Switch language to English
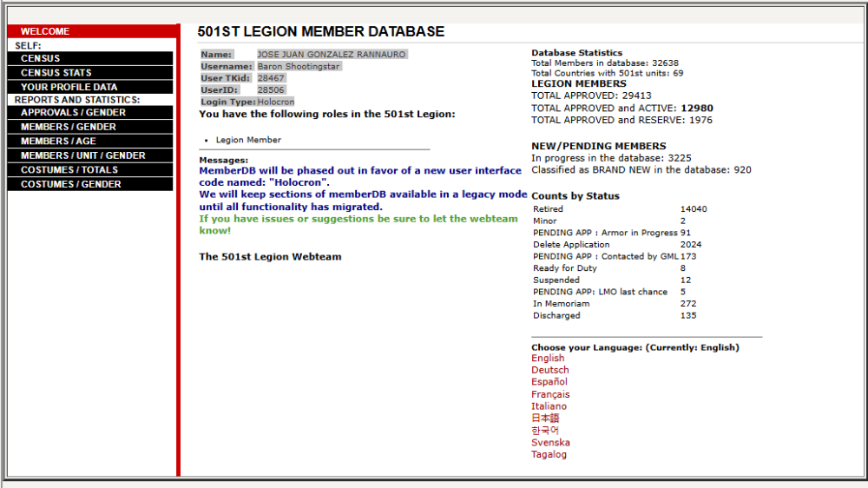Viewport: 868px width, 488px height. [x=548, y=359]
